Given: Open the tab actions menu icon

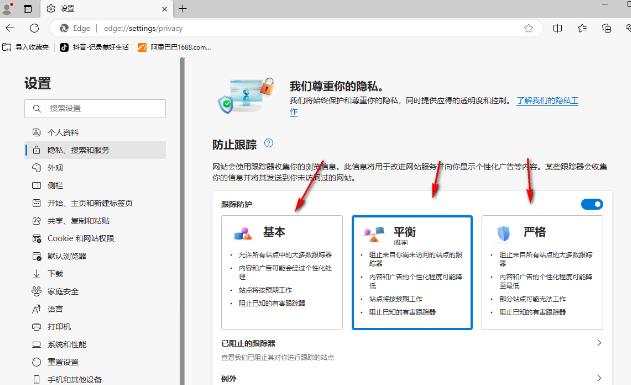Looking at the screenshot, I should tap(28, 8).
